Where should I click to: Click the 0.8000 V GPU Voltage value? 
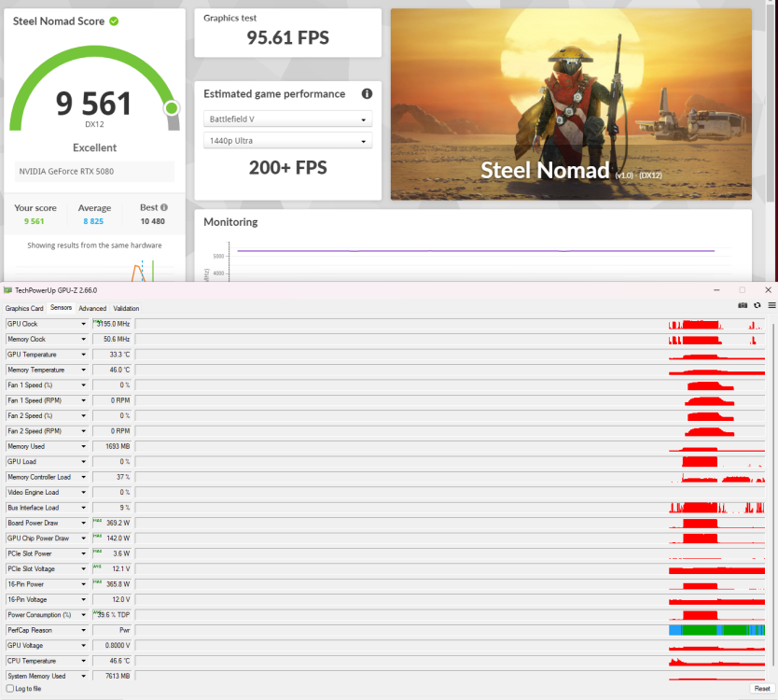point(118,645)
